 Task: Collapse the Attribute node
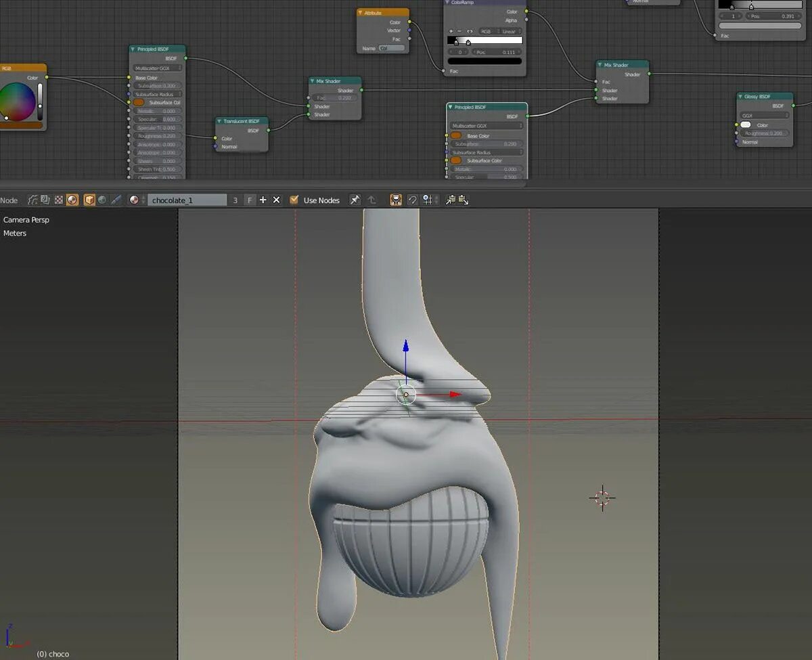tap(361, 13)
